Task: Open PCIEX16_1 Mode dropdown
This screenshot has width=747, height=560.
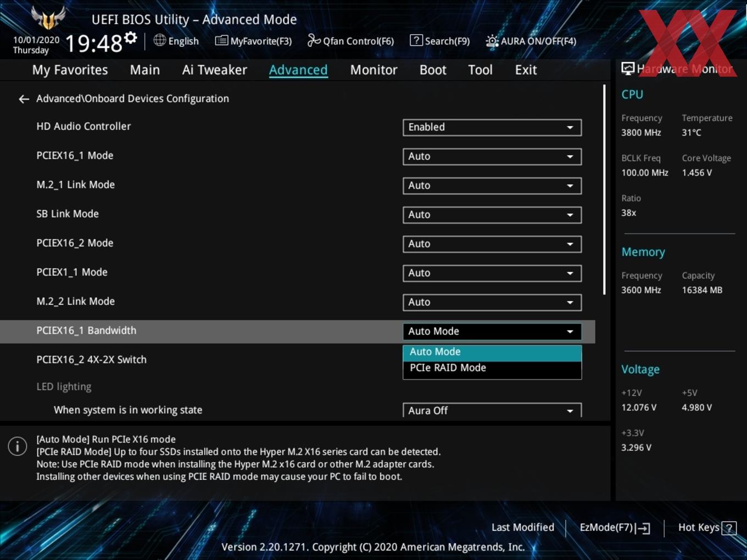Action: (492, 156)
